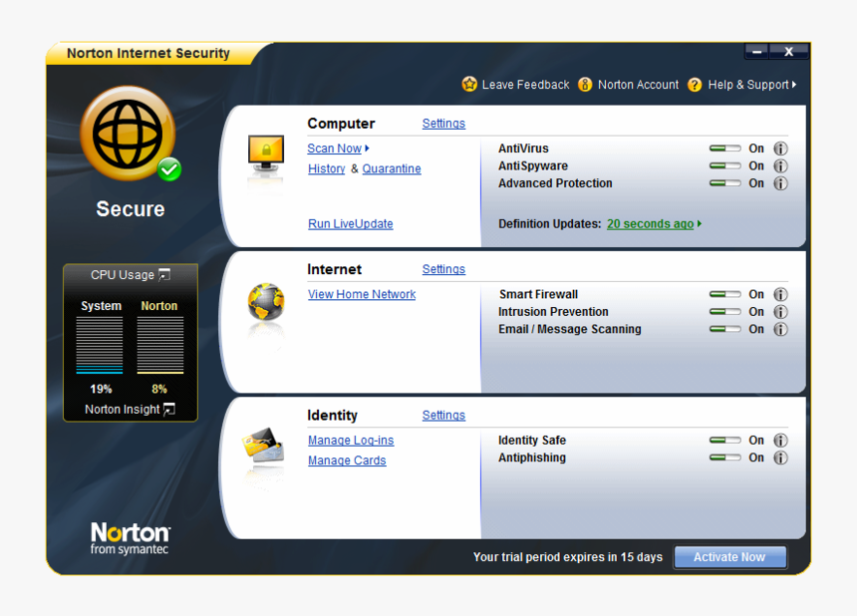Show info for Advanced Protection
Viewport: 857px width, 616px height.
coord(780,183)
